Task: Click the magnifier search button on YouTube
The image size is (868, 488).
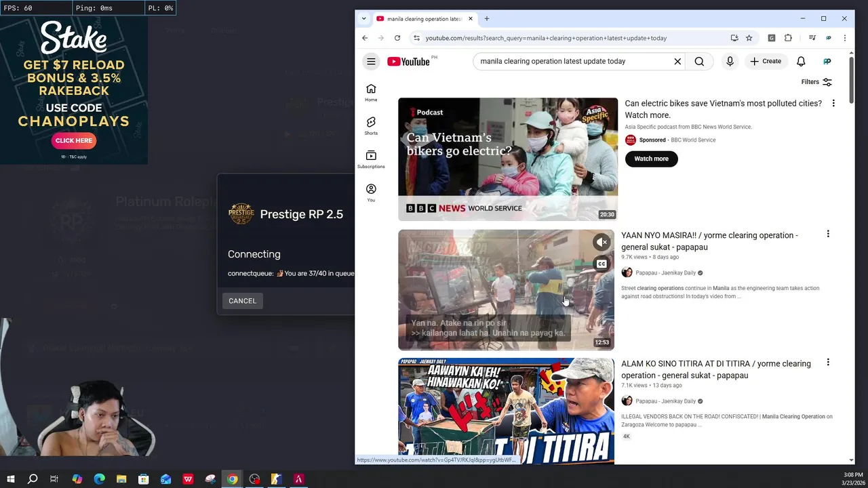Action: (x=699, y=61)
